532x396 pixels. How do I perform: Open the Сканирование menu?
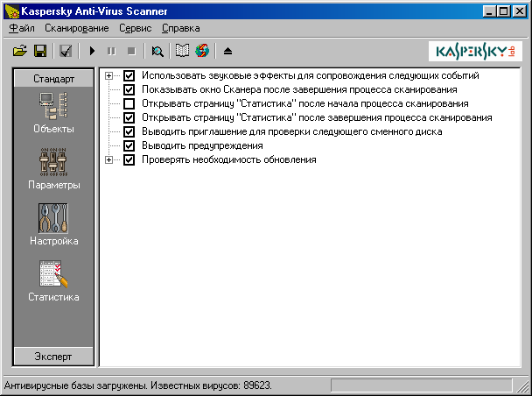77,28
